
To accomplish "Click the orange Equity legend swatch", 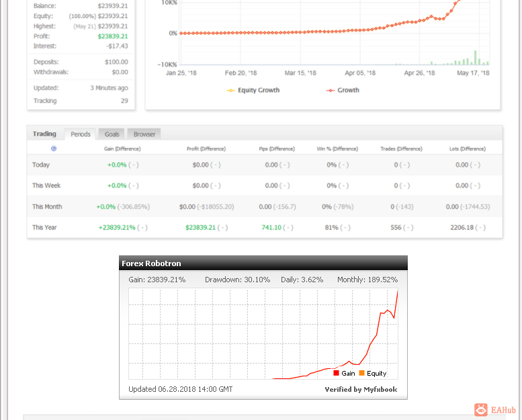I will tap(361, 373).
